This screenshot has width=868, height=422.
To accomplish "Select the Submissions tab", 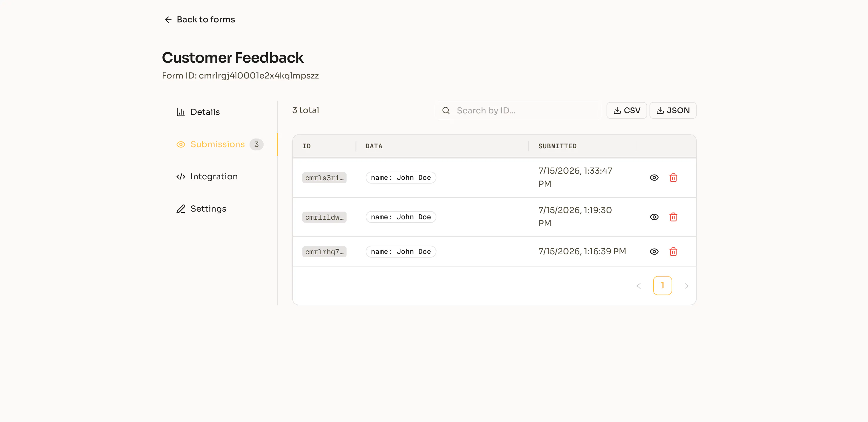I will click(220, 144).
